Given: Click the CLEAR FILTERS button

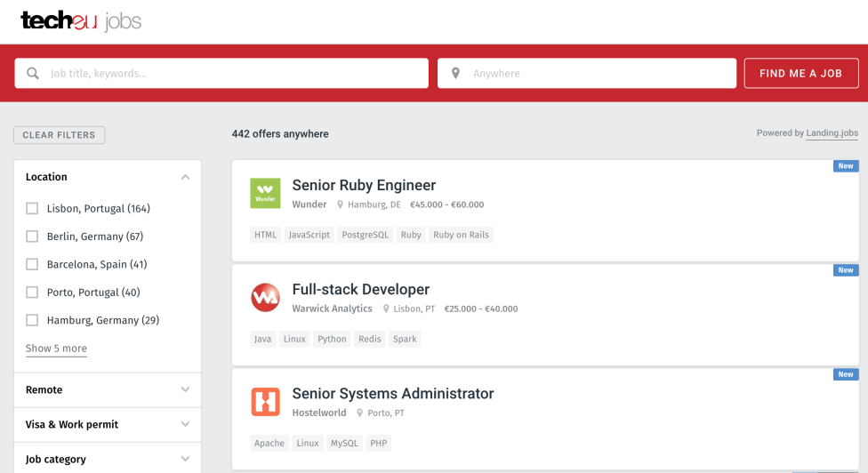Looking at the screenshot, I should [60, 135].
